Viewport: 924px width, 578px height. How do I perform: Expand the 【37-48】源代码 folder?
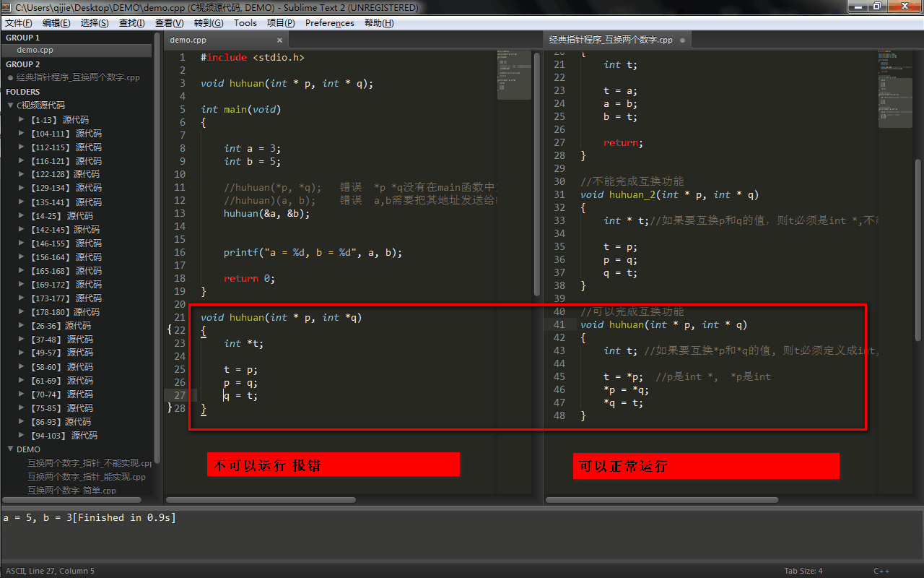[x=22, y=339]
